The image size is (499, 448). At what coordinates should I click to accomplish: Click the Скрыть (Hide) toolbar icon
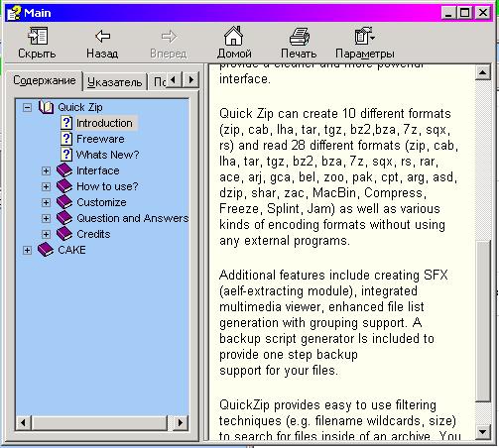pos(37,37)
